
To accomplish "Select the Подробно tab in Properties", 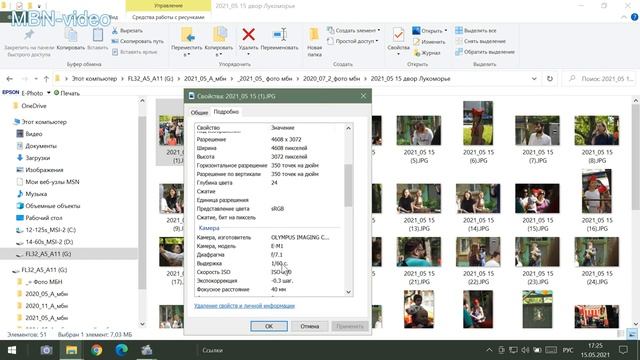I will pyautogui.click(x=226, y=111).
